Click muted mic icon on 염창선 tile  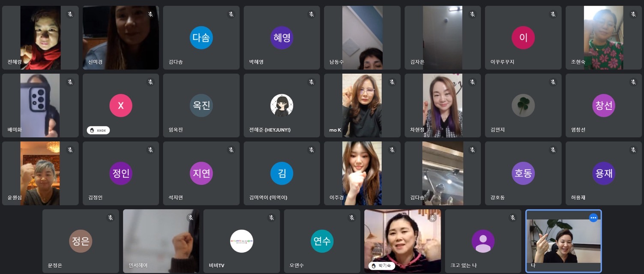click(x=633, y=82)
